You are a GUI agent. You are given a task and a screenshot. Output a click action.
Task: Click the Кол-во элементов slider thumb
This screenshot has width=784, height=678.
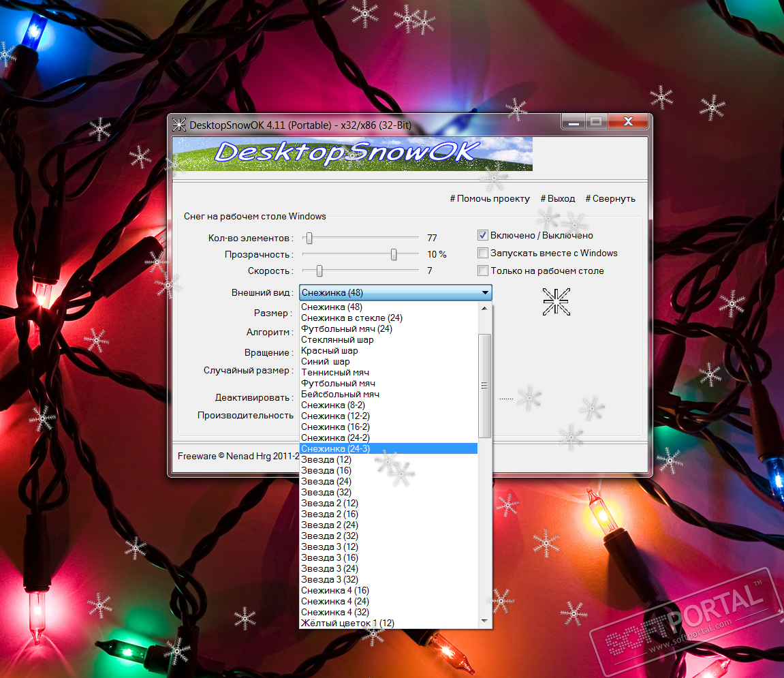click(309, 238)
